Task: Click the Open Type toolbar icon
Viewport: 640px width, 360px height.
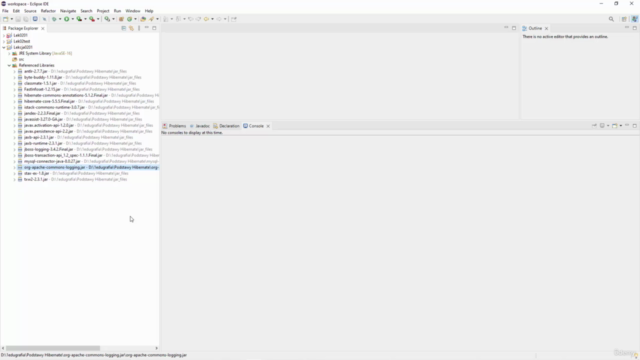Action: pyautogui.click(x=142, y=19)
